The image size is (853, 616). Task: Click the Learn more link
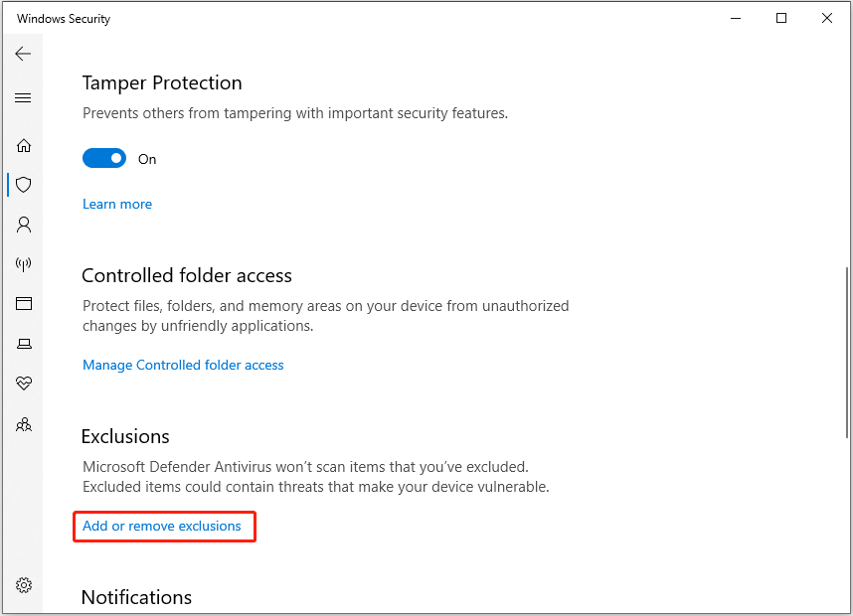click(117, 205)
